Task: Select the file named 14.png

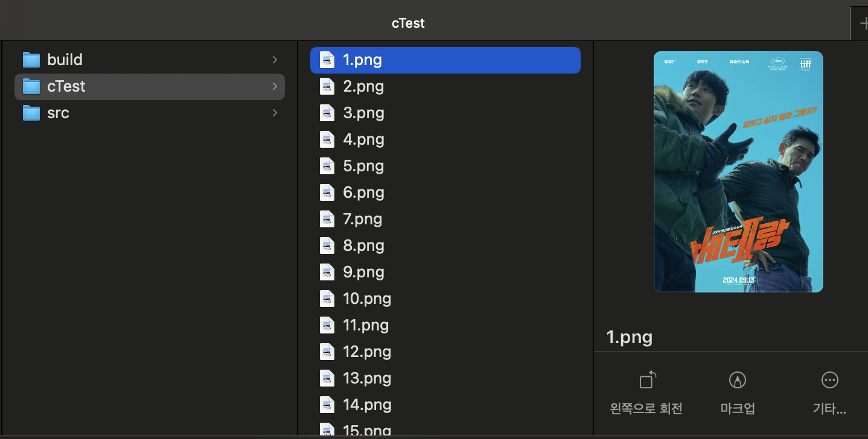Action: click(x=367, y=405)
